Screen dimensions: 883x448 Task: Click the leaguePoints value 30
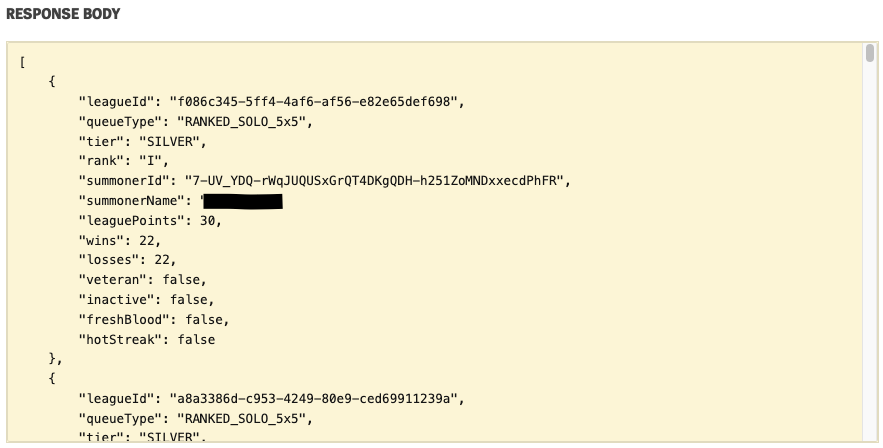pos(209,220)
